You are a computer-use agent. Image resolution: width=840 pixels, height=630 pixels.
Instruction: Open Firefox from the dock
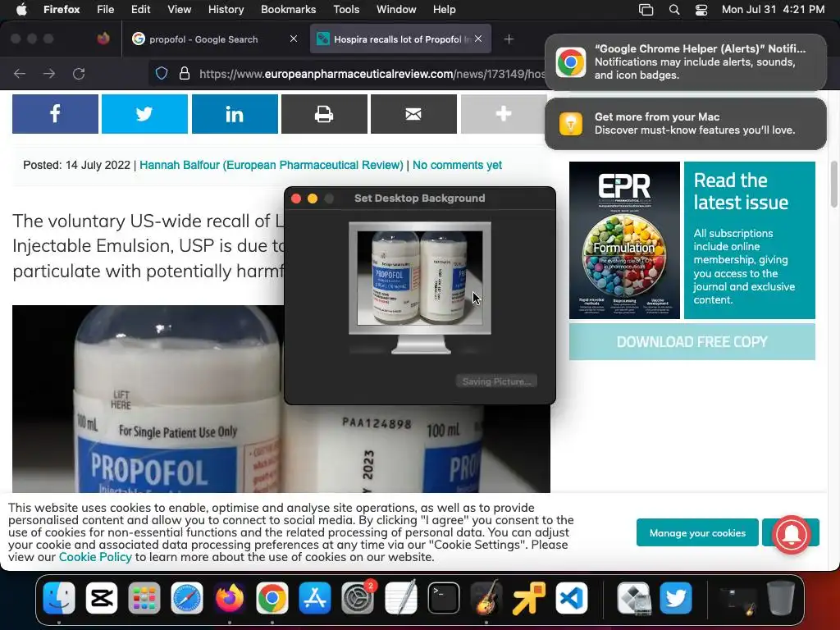tap(230, 598)
